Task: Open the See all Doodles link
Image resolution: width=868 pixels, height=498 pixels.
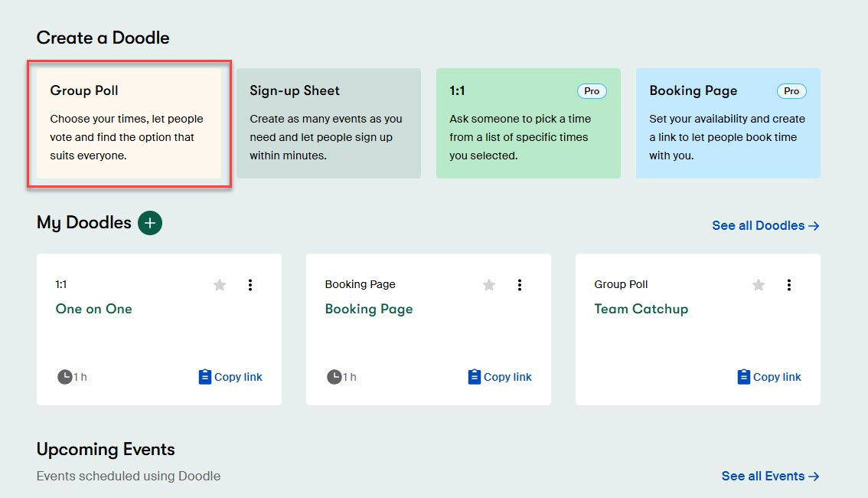Action: pos(765,225)
